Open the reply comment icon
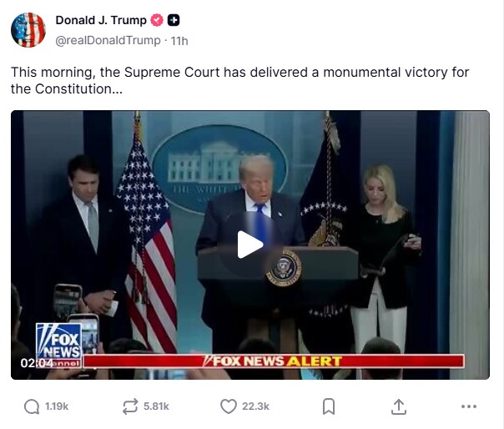This screenshot has height=429, width=504. pyautogui.click(x=32, y=406)
